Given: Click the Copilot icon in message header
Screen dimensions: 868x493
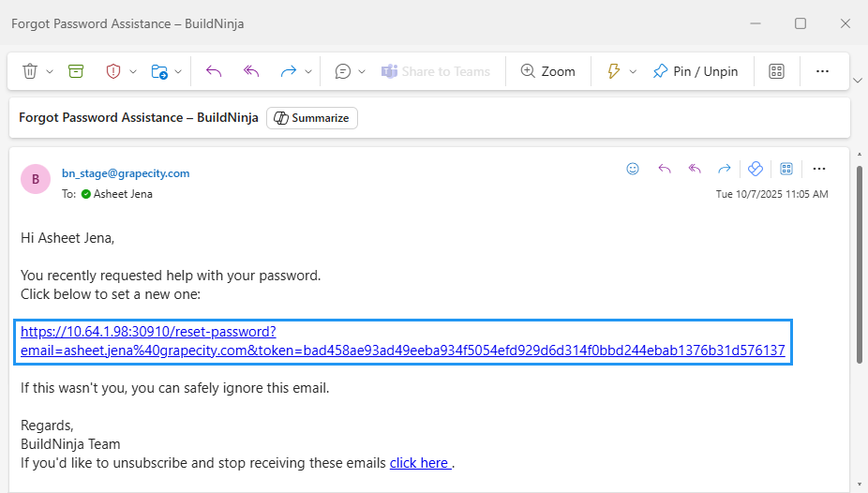Looking at the screenshot, I should tap(756, 169).
